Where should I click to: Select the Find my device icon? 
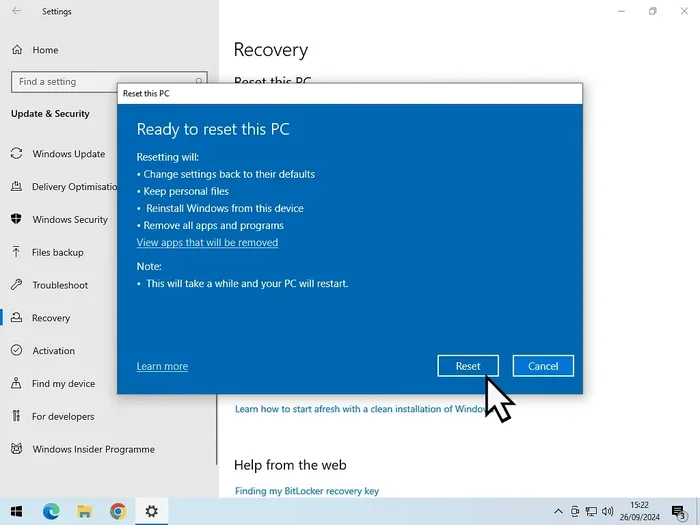coord(17,383)
